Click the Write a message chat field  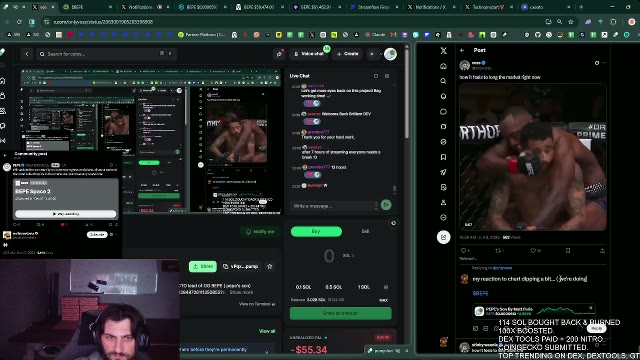[333, 206]
